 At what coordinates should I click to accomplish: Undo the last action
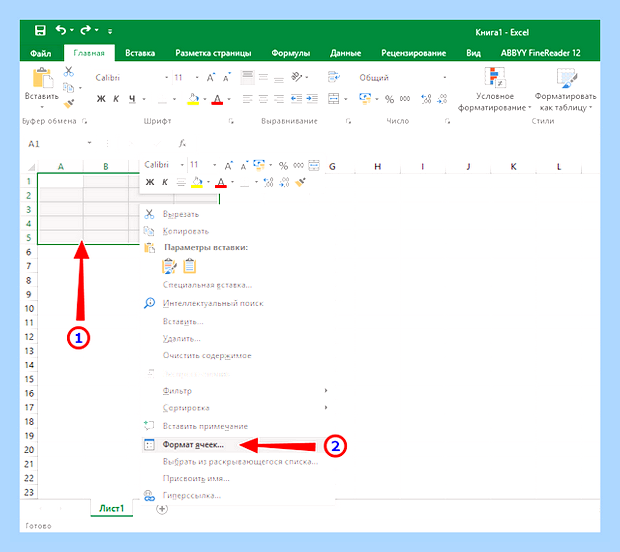tap(61, 30)
